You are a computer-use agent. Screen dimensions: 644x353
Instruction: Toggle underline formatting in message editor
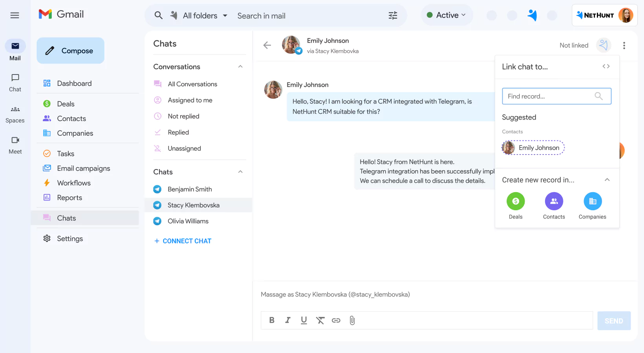pyautogui.click(x=304, y=320)
